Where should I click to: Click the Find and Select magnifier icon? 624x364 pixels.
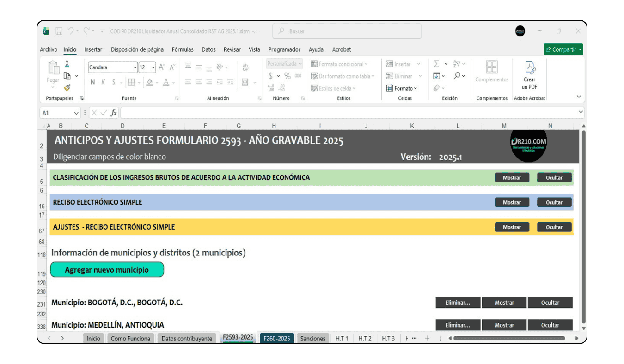(457, 76)
